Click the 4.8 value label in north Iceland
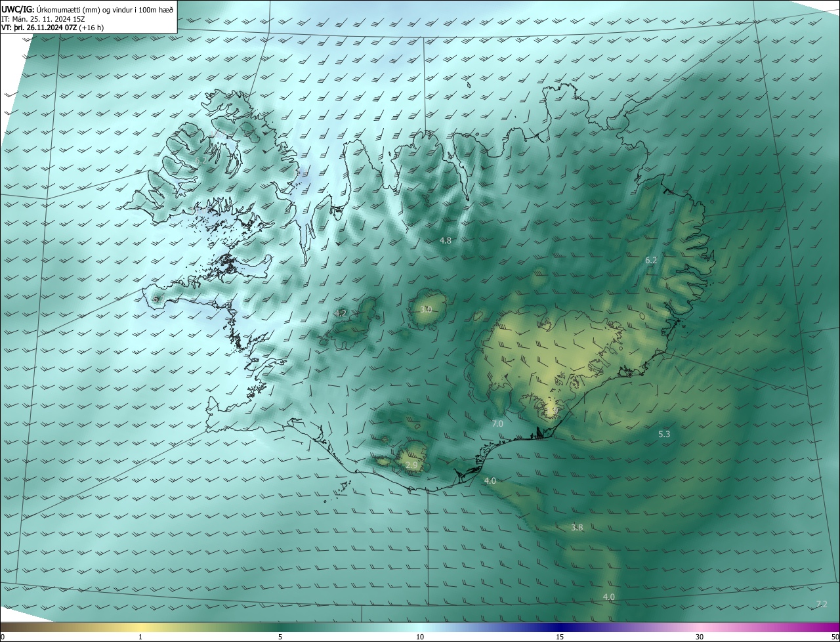840x642 pixels. (x=445, y=241)
